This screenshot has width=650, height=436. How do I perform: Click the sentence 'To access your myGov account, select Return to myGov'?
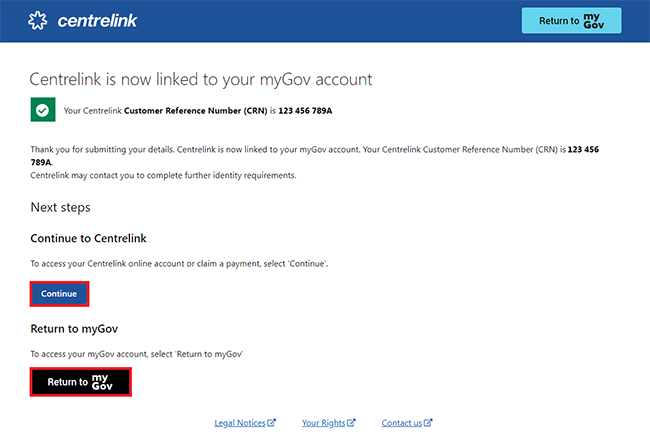pos(137,354)
